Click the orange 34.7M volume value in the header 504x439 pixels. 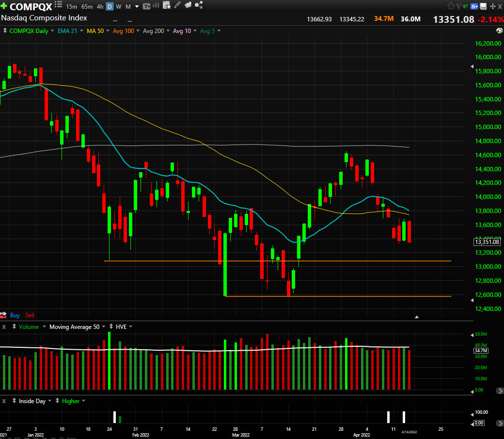click(384, 18)
